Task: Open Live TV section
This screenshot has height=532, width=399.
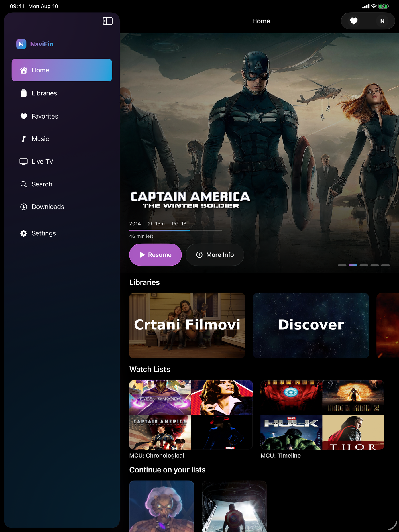Action: click(62, 162)
